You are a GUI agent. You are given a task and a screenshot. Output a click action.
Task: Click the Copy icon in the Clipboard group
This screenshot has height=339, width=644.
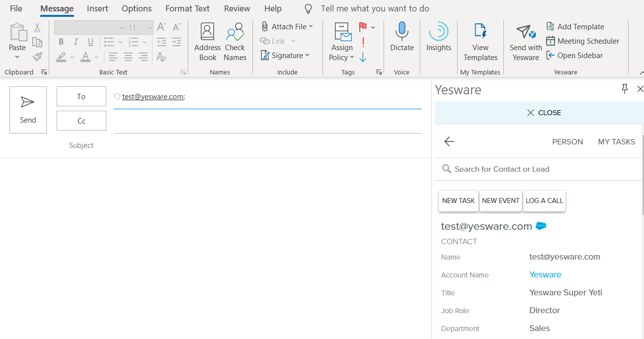[37, 42]
